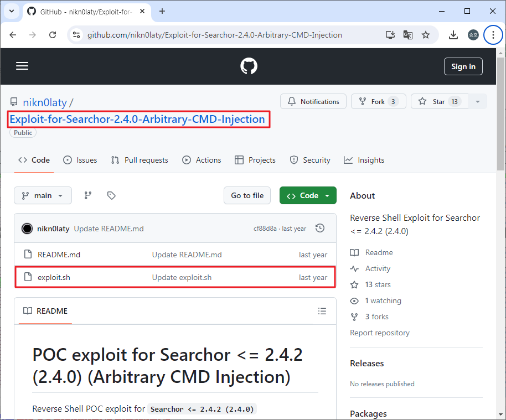The height and width of the screenshot is (420, 506).
Task: Open the nikn0laty owner profile link
Action: pyautogui.click(x=44, y=102)
